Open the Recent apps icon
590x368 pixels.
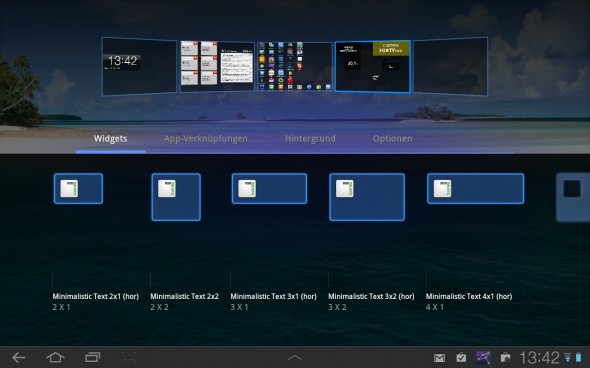[x=93, y=357]
